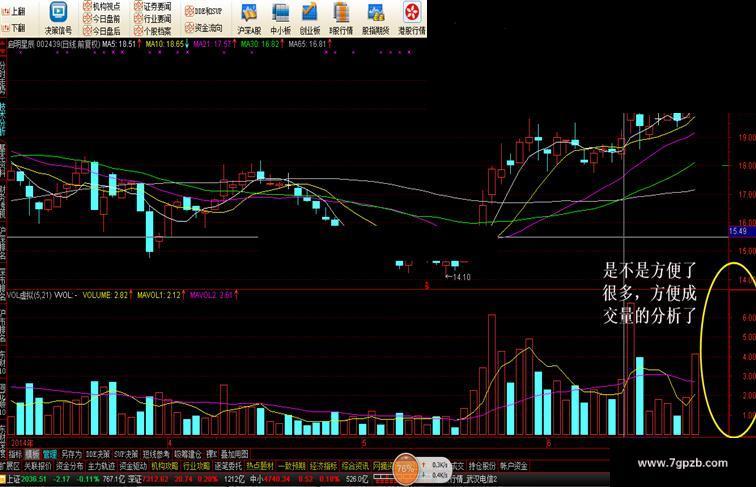
Task: Click the 下翻 page-down button
Action: pyautogui.click(x=14, y=27)
